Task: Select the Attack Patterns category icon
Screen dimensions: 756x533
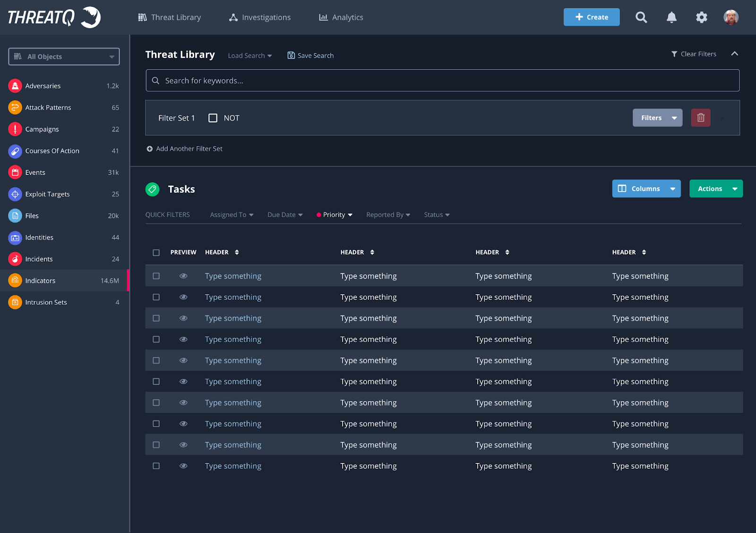Action: (x=15, y=107)
